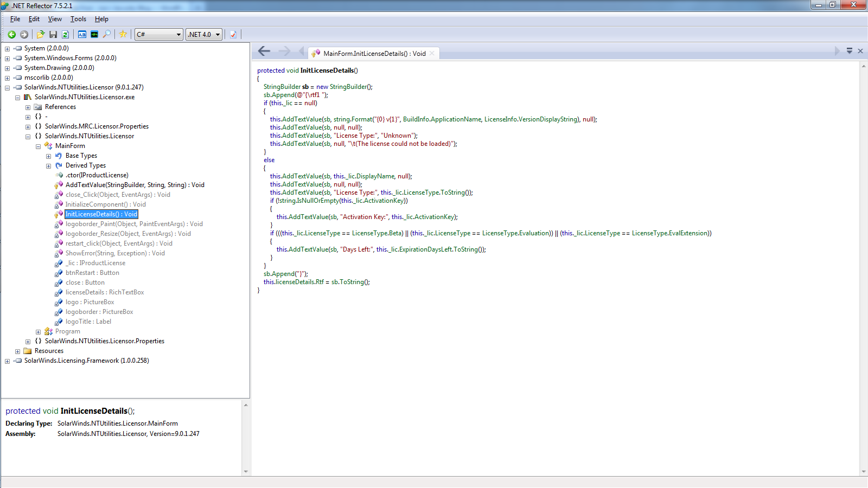Expand SolarWinds.Licensing.Framework assembly node
This screenshot has width=868, height=488.
pos(7,361)
